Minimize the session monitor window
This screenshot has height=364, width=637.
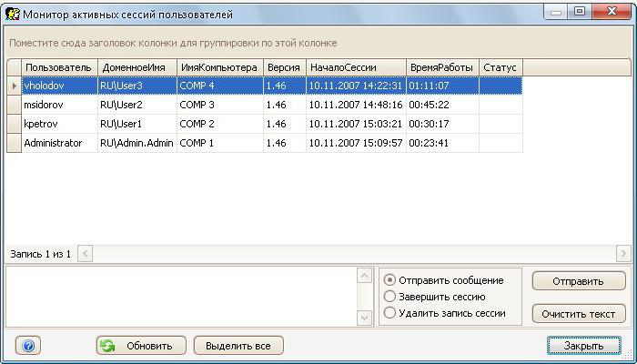(556, 11)
